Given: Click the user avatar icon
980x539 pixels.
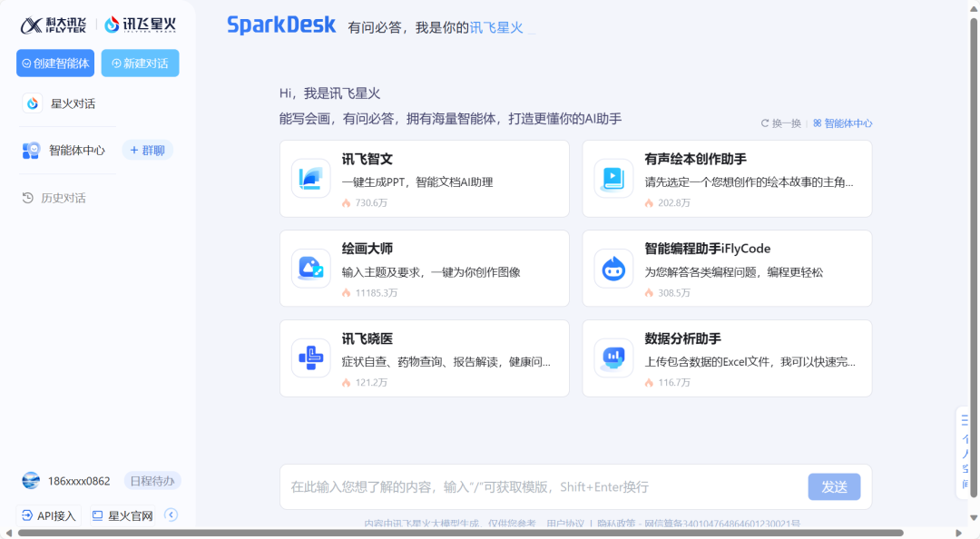Looking at the screenshot, I should pos(31,480).
